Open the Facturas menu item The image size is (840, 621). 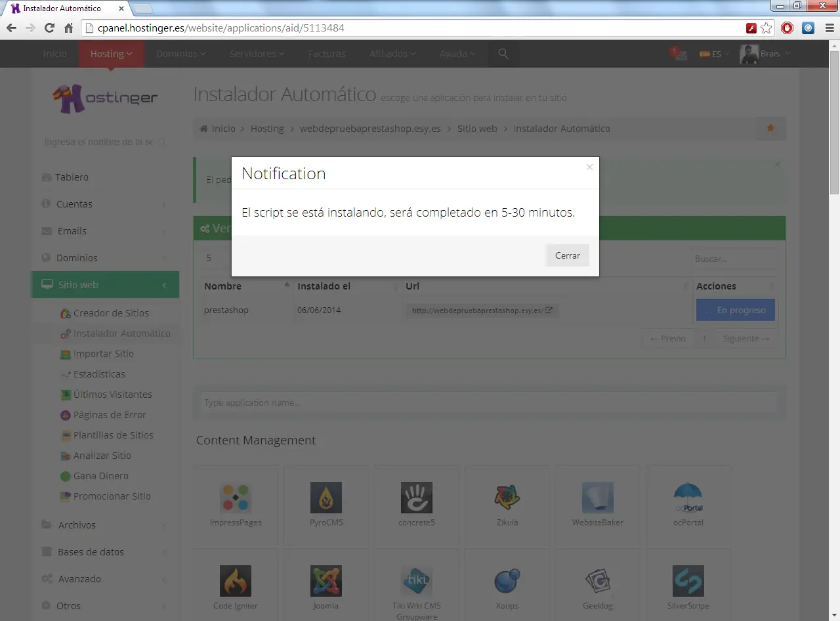click(x=327, y=54)
